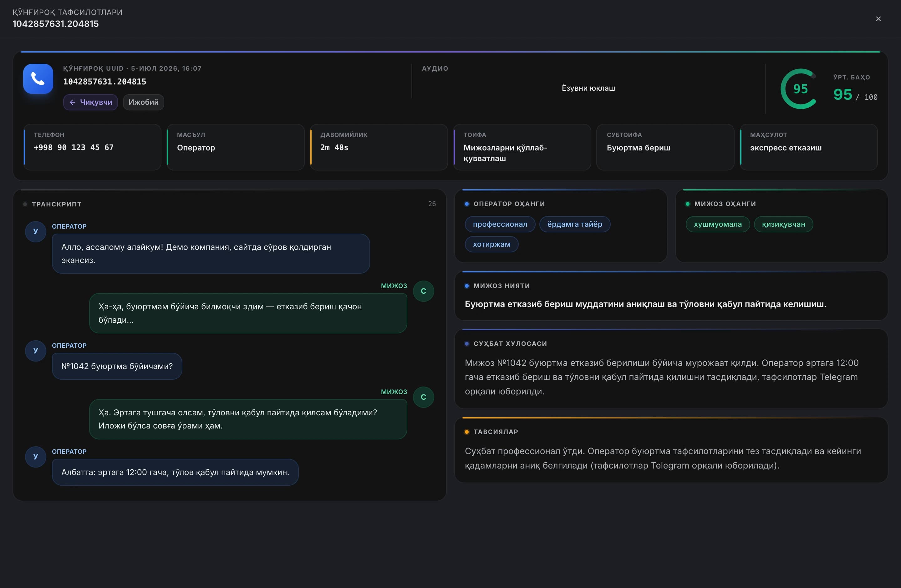
Task: Click customer avatar beside Эртага тушгача message
Action: pos(423,397)
